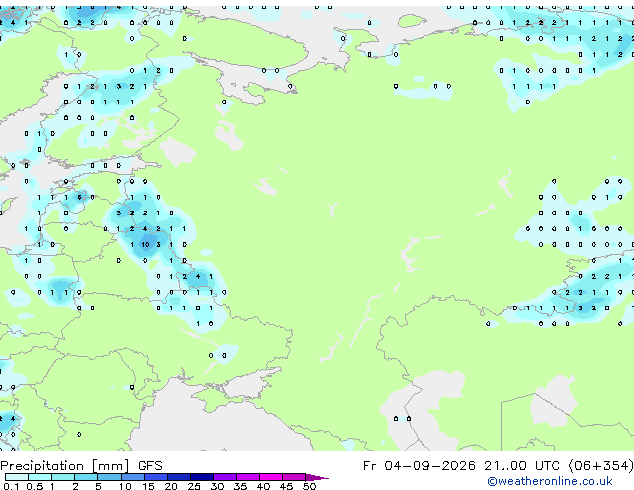Choose the 20–25 mm dark blue legend swatch

179,477
